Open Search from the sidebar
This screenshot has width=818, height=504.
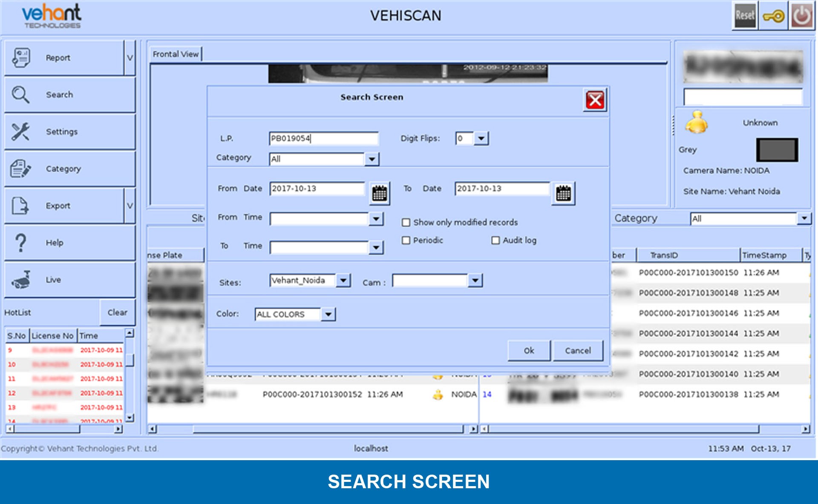(70, 94)
